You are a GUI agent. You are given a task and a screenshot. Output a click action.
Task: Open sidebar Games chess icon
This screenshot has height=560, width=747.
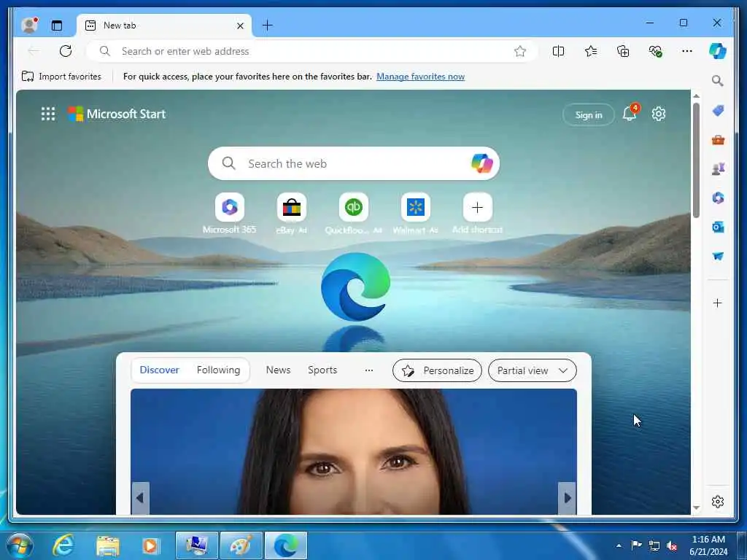(x=718, y=168)
